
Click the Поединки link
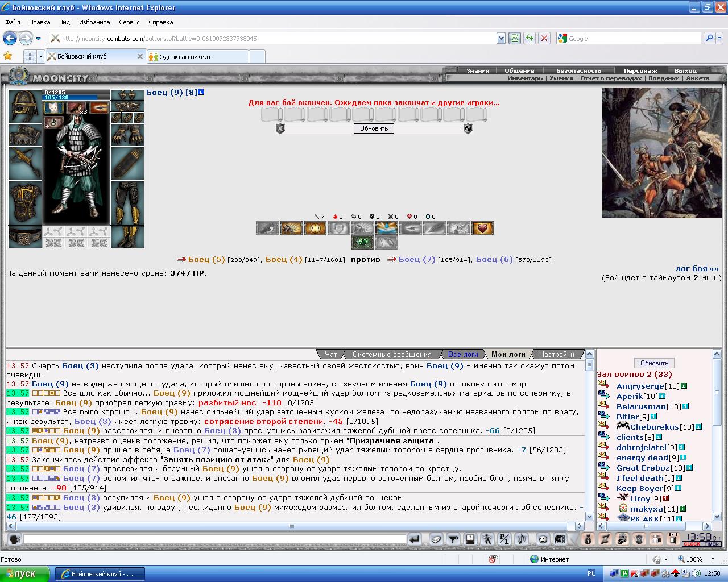point(663,78)
